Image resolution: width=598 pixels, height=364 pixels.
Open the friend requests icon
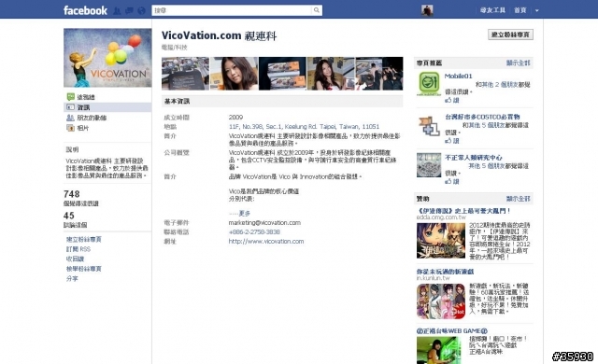(x=117, y=10)
